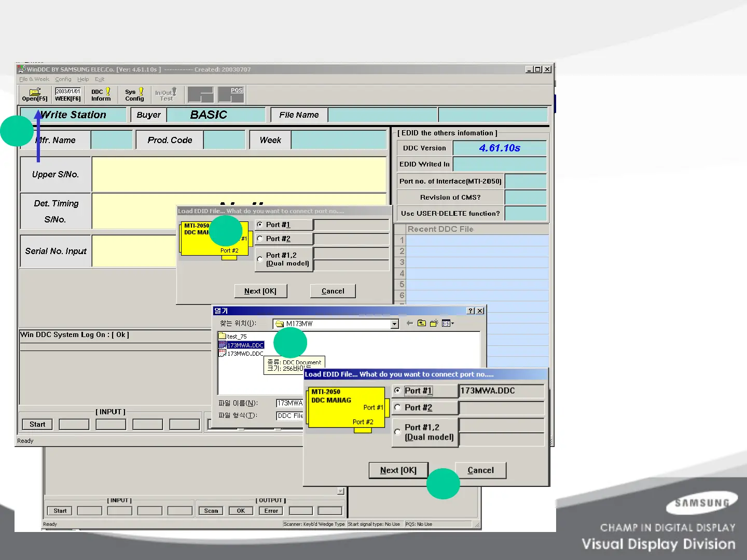Choose Port #1,2 (Dual model) in front dialog
Viewport: 747px width, 560px height.
click(x=398, y=432)
